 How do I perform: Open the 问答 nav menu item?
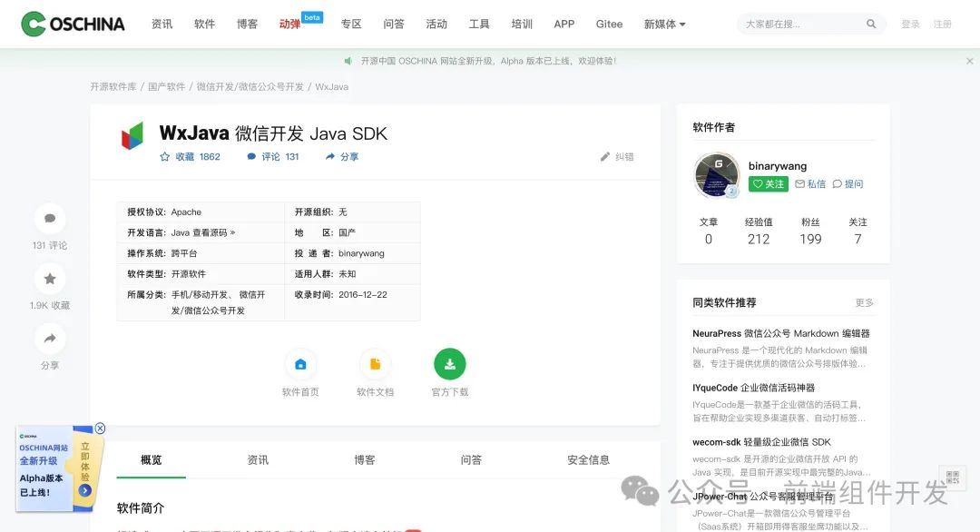(394, 24)
